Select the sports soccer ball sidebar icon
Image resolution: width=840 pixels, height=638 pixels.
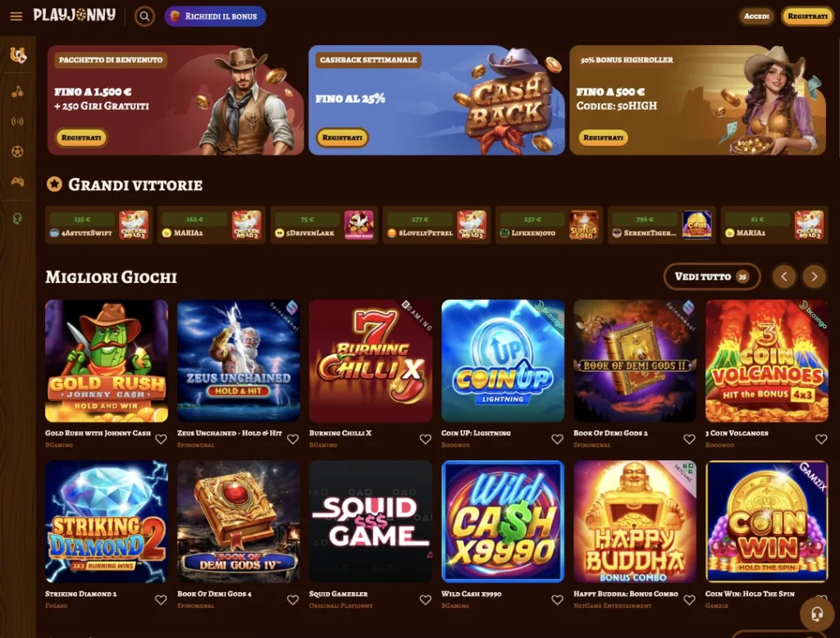(18, 152)
